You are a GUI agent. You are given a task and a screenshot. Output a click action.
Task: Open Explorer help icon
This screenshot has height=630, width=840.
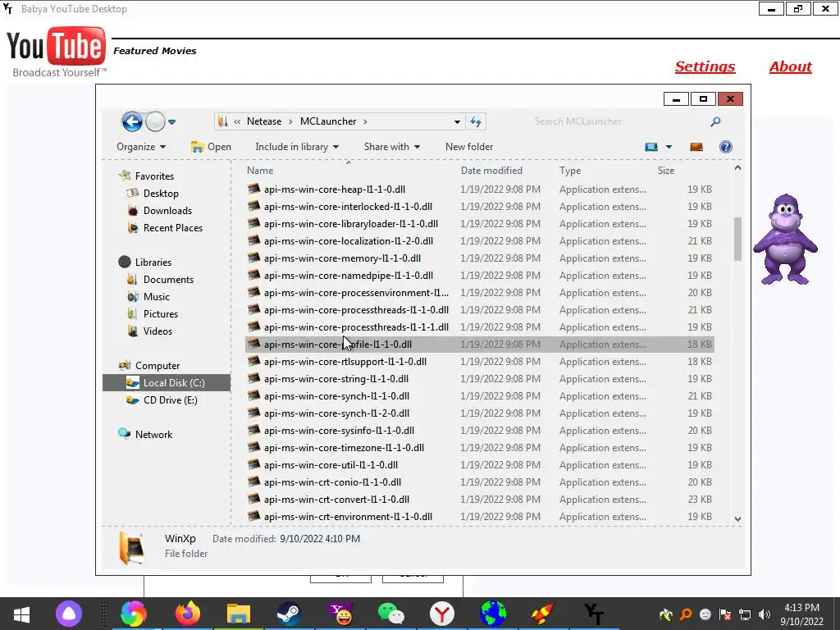(x=725, y=147)
